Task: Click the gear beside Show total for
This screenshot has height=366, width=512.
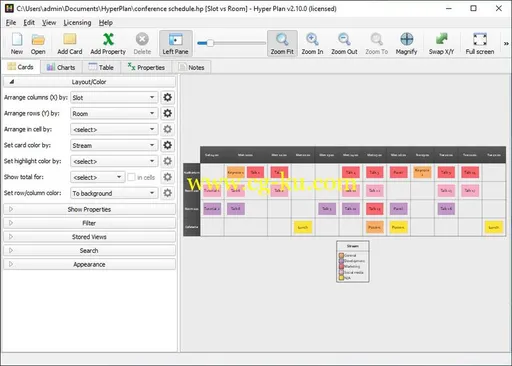Action: (x=167, y=177)
